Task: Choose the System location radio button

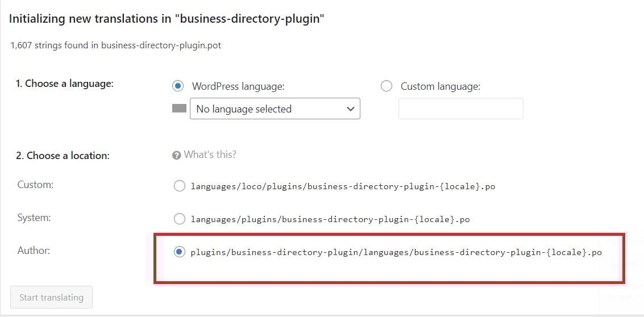Action: click(180, 219)
